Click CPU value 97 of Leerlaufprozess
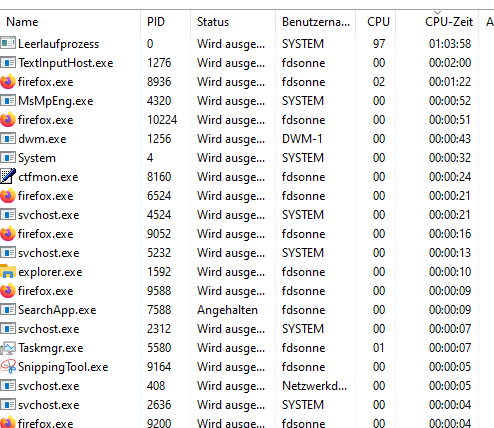This screenshot has height=428, width=494. pos(379,44)
